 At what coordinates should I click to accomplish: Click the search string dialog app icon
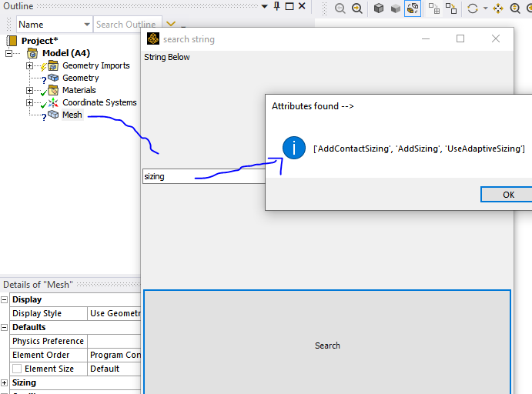click(x=153, y=38)
